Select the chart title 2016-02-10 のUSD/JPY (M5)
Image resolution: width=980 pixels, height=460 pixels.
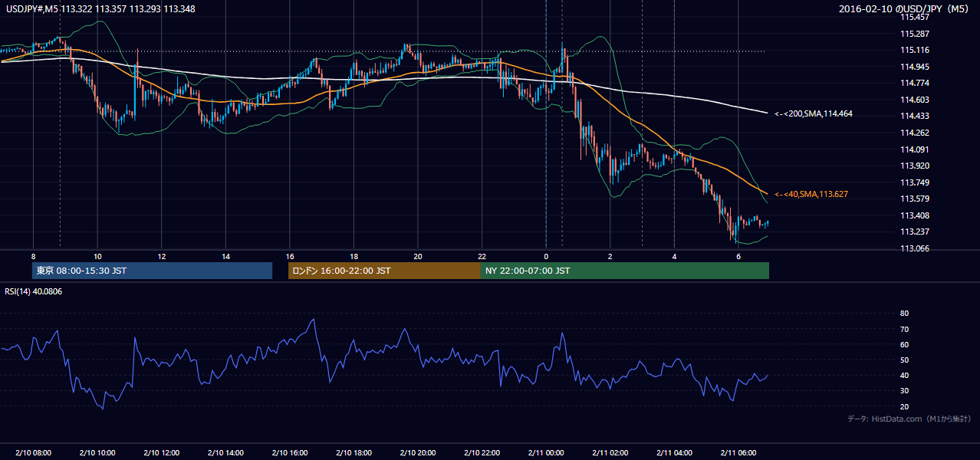click(x=905, y=8)
